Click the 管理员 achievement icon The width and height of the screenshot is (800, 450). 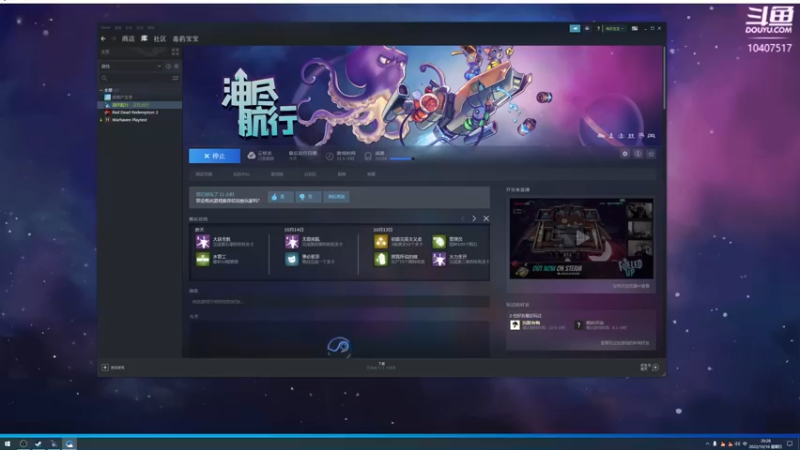[439, 241]
